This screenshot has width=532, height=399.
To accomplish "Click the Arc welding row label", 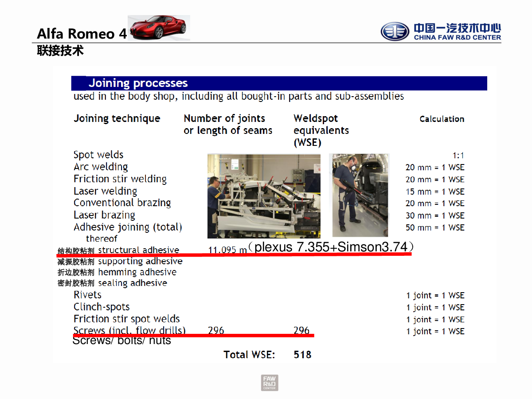I will pyautogui.click(x=101, y=167).
